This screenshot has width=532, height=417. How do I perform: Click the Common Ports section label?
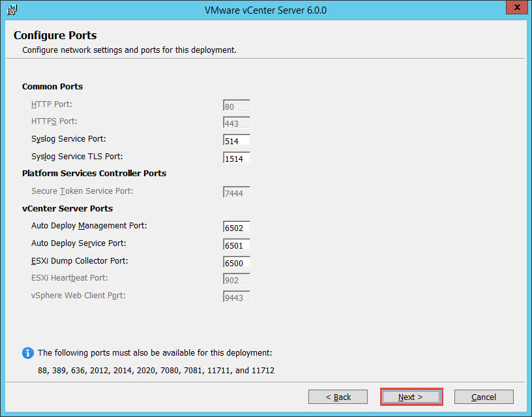point(52,86)
